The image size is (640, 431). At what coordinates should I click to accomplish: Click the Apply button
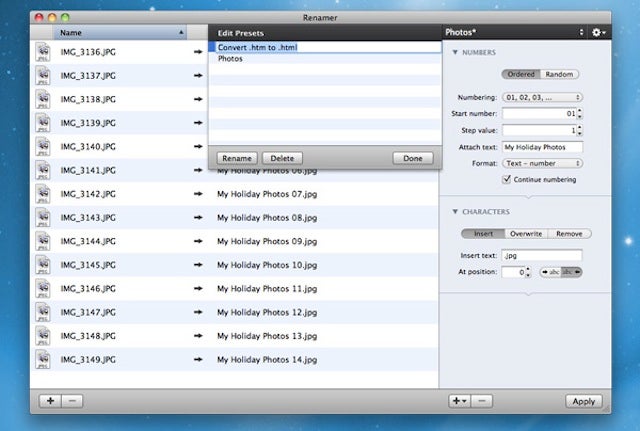(x=581, y=400)
